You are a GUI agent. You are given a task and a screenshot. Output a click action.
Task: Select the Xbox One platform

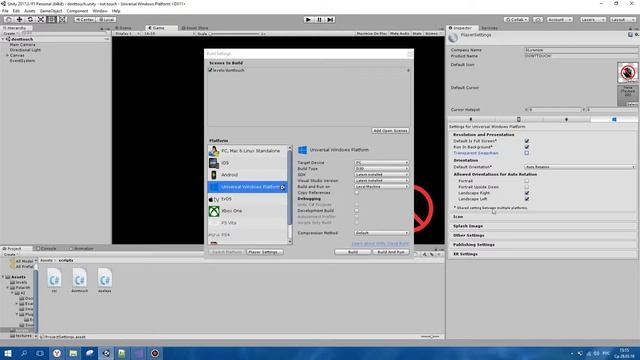click(248, 211)
